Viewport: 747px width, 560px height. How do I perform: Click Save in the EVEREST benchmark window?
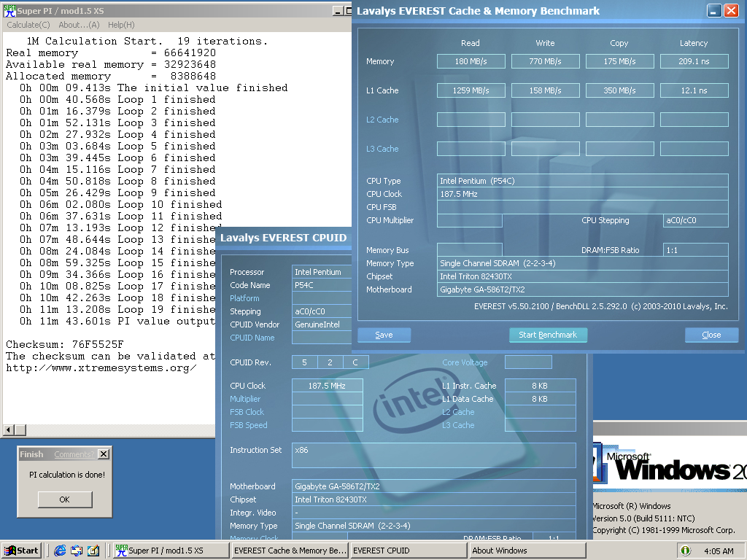coord(384,335)
